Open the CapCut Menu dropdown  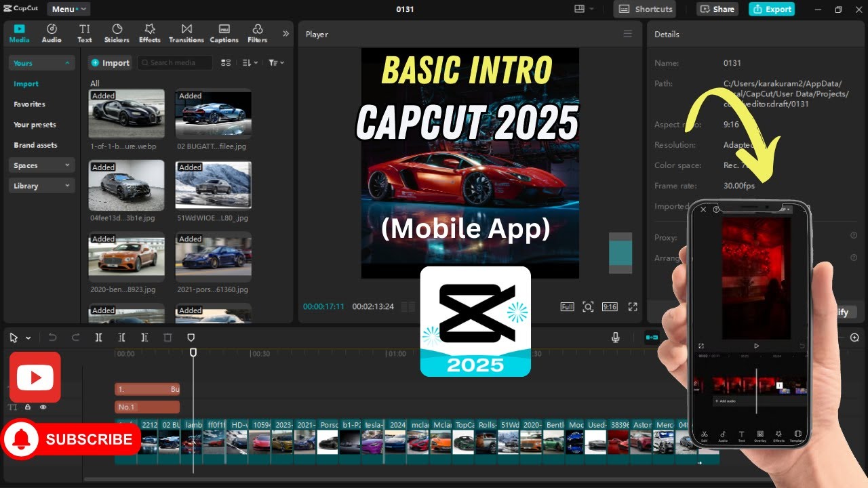point(68,9)
